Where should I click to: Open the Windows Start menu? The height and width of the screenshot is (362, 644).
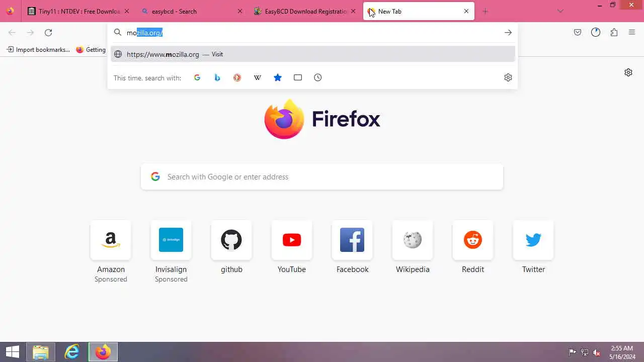pyautogui.click(x=12, y=352)
